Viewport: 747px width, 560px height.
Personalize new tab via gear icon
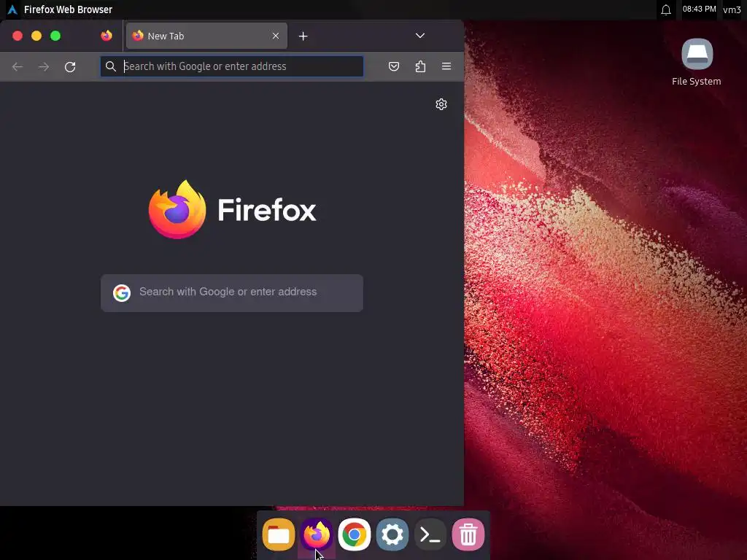click(441, 104)
